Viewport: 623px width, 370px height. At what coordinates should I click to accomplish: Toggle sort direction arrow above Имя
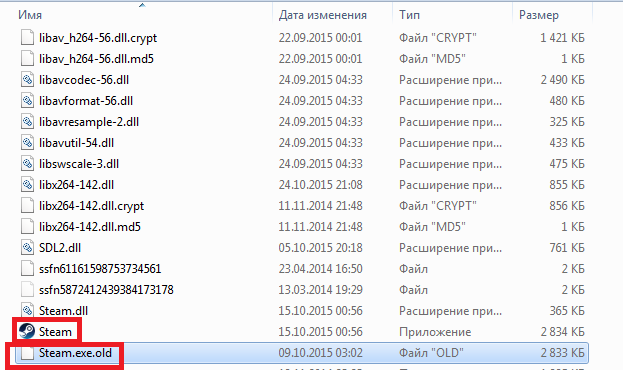tap(142, 5)
